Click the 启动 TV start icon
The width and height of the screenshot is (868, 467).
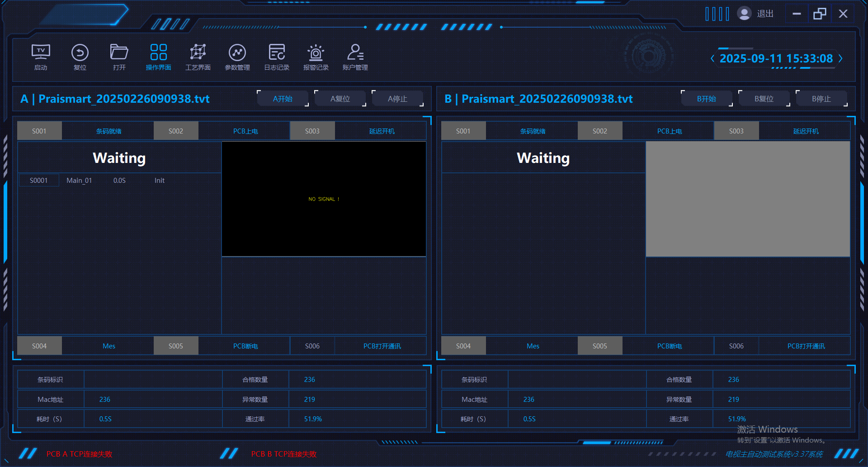(41, 57)
